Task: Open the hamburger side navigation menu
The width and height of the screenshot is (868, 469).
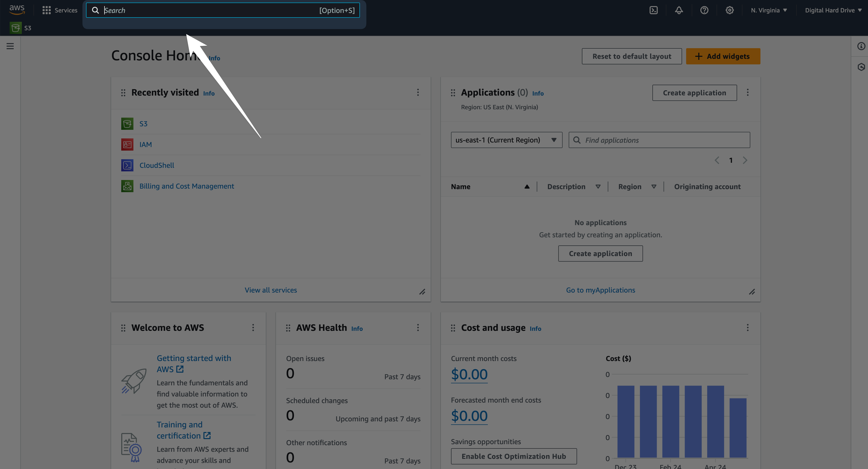Action: point(10,46)
